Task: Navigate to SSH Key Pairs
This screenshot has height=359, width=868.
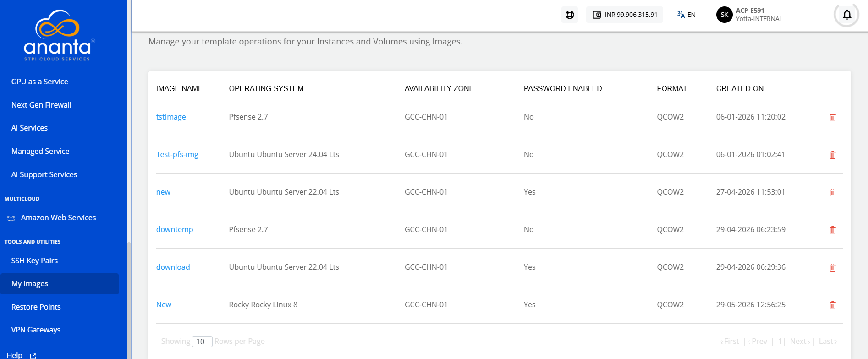Action: tap(34, 261)
